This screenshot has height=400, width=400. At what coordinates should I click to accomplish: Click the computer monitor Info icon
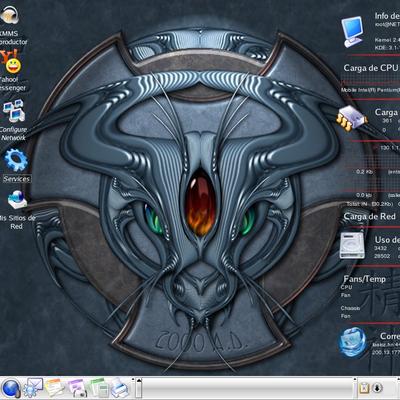tap(352, 32)
